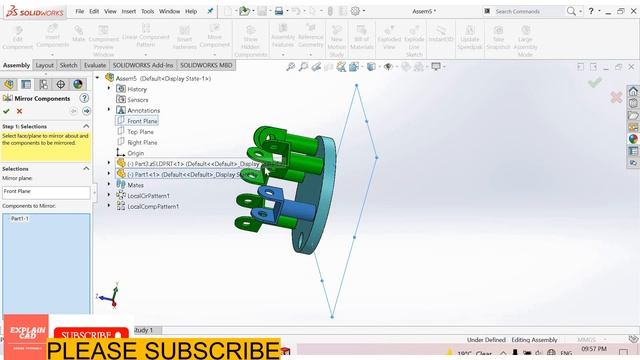This screenshot has width=640, height=360.
Task: Expand the Annotations tree node
Action: (109, 109)
